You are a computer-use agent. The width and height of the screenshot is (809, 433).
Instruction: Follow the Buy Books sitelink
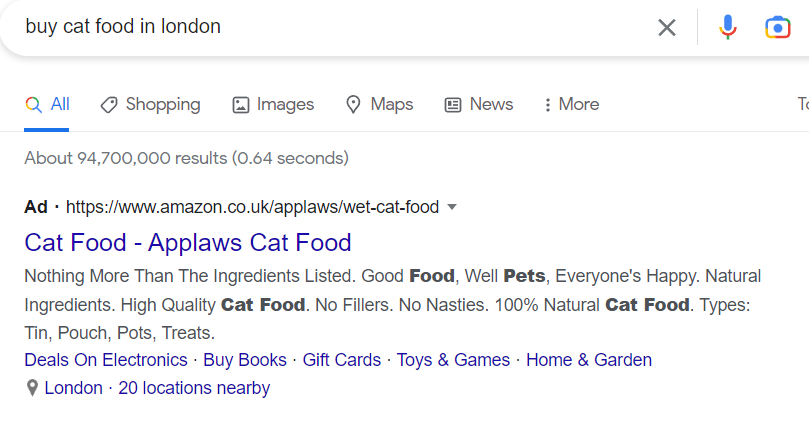245,360
